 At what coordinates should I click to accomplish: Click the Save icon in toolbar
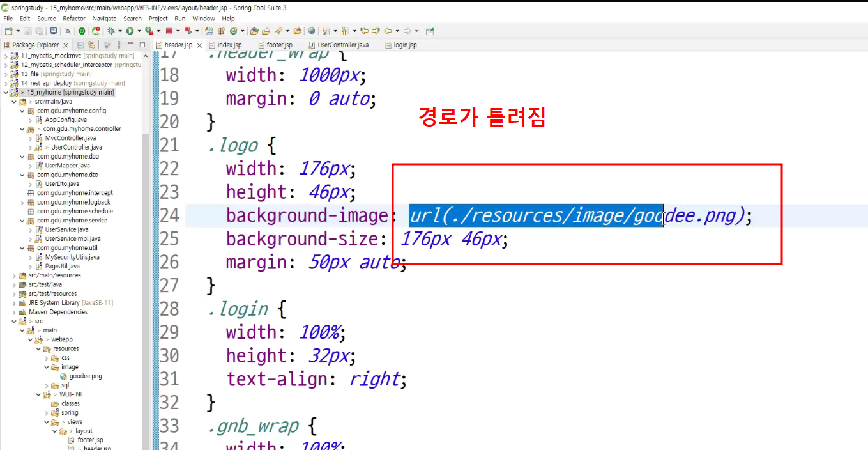(28, 31)
